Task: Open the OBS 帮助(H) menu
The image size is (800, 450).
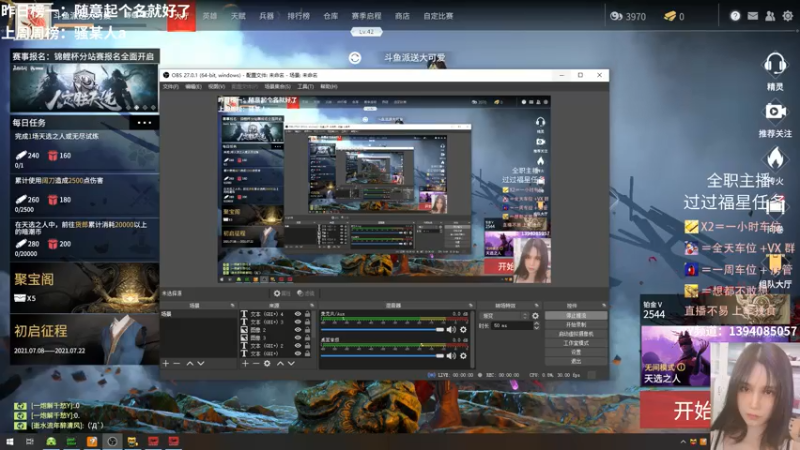Action: pyautogui.click(x=329, y=87)
